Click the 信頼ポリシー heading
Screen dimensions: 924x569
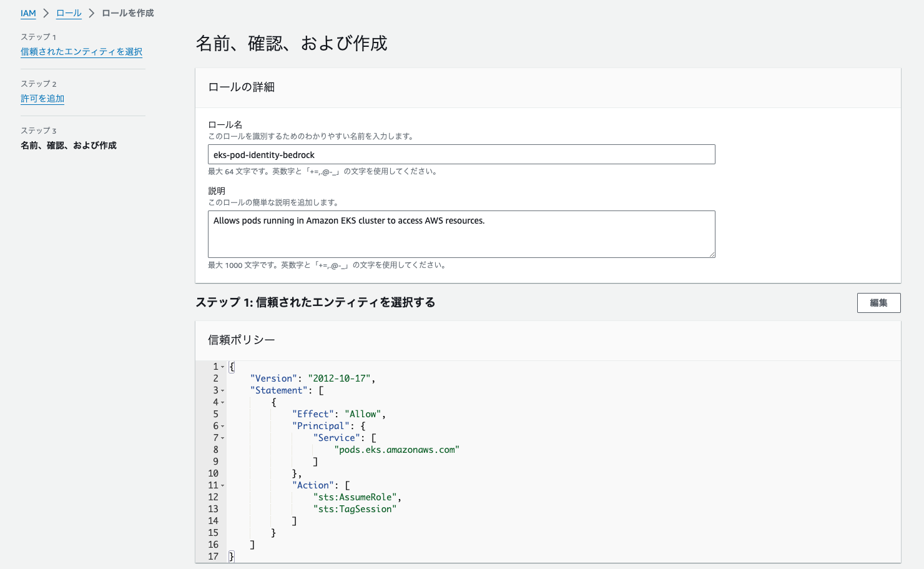click(x=242, y=340)
